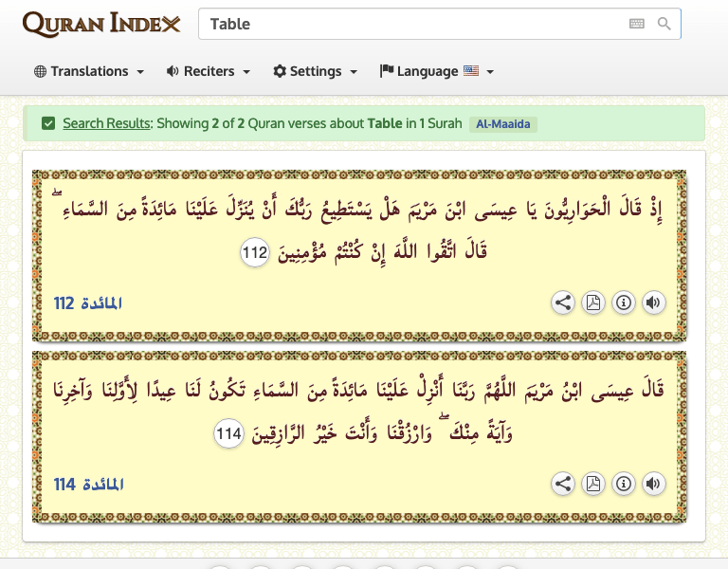The height and width of the screenshot is (569, 728).
Task: Play audio recitation of verse 112
Action: pyautogui.click(x=653, y=303)
